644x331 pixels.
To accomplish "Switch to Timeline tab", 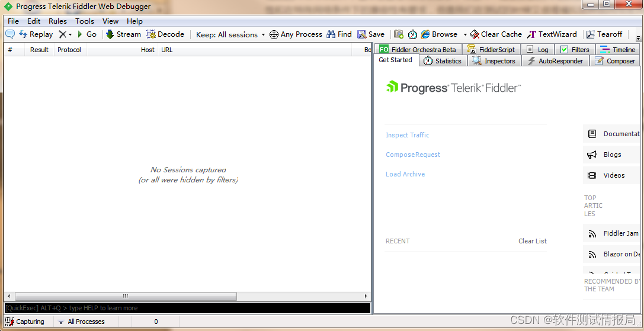I will tap(618, 49).
